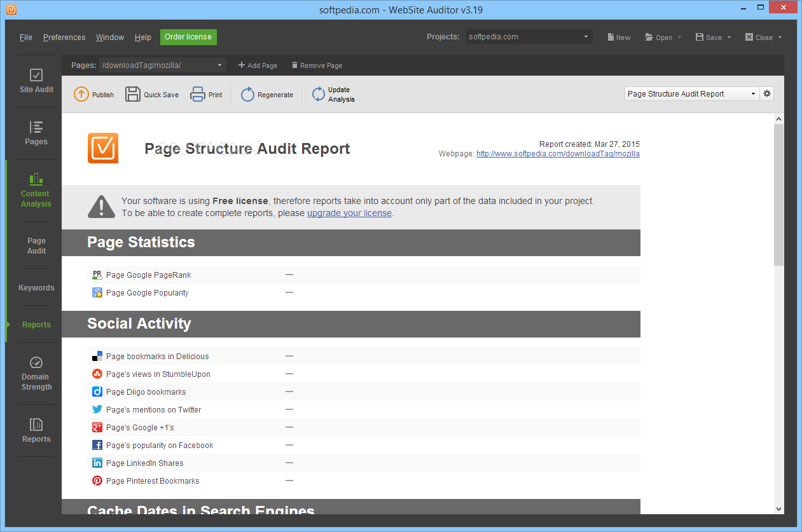Click the Report created Mar 27, 2015 text
This screenshot has width=802, height=532.
tap(589, 144)
